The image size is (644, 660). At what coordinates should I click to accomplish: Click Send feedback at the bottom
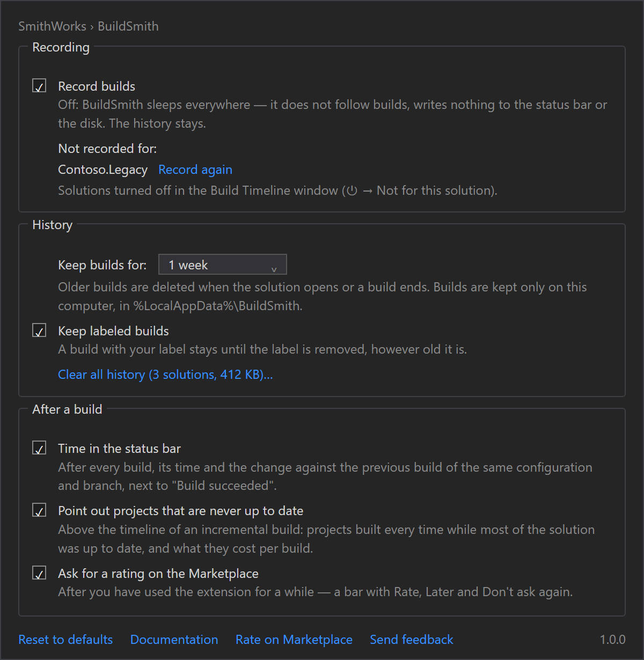click(412, 640)
